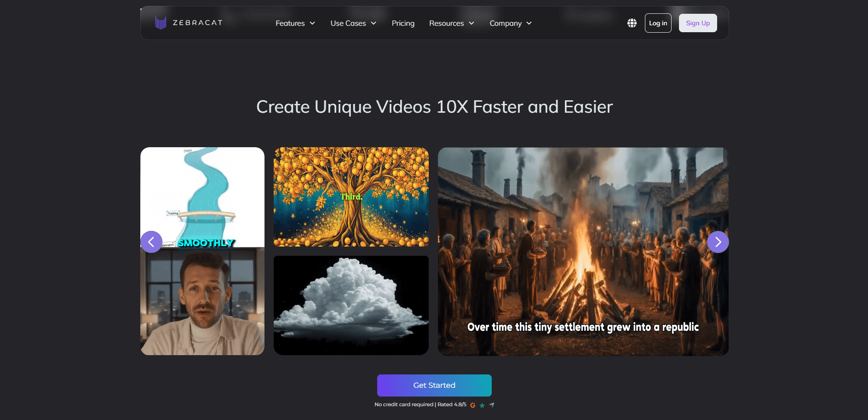Image resolution: width=868 pixels, height=420 pixels.
Task: Click the Capterra arrow rating icon
Action: [492, 405]
